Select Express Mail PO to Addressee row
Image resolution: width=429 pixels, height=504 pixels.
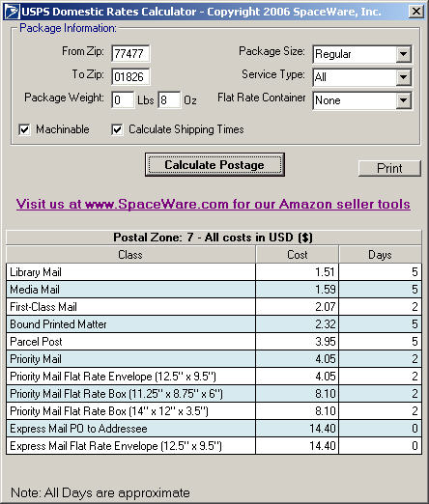click(x=214, y=429)
